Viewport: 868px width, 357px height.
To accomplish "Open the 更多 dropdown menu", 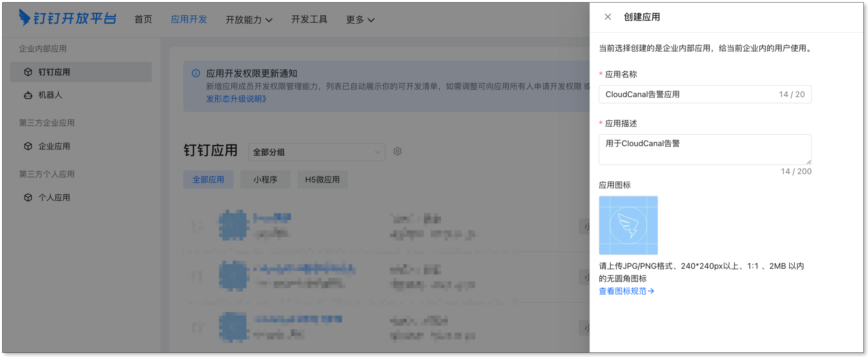I will click(360, 20).
